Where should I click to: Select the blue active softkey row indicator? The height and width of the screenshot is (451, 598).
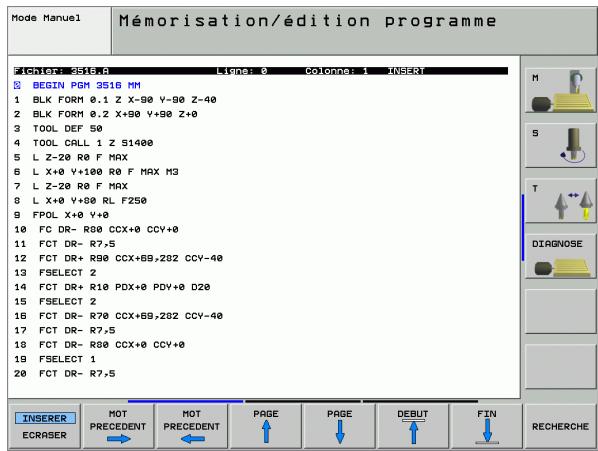(185, 401)
